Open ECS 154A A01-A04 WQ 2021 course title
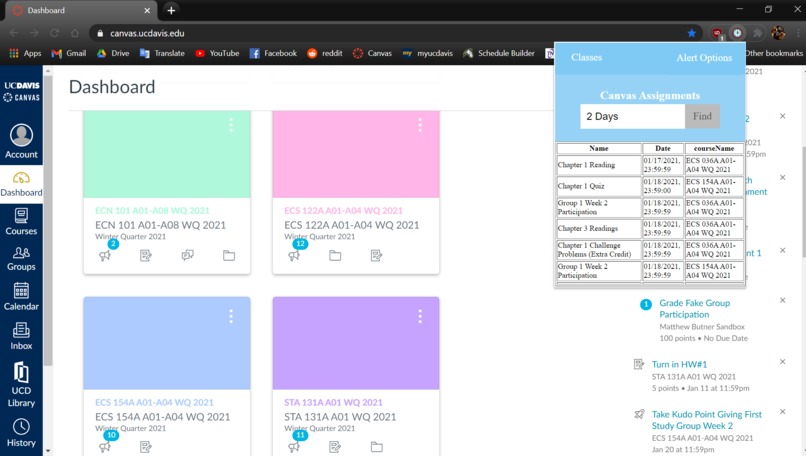 pyautogui.click(x=162, y=417)
